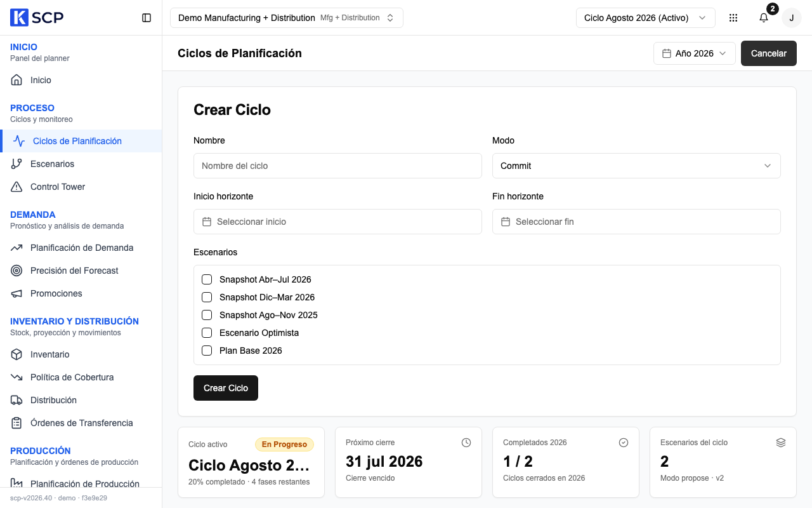Screen dimensions: 812x508
Task: Collapse the sidebar panel toggle icon
Action: [147, 18]
